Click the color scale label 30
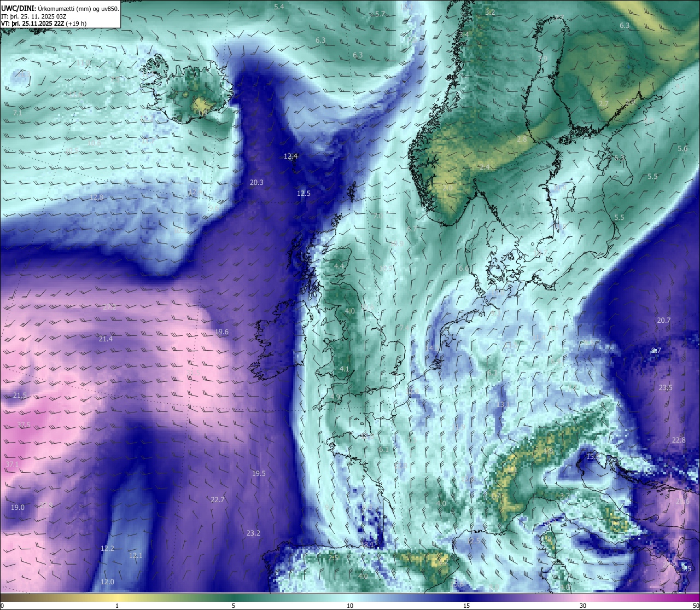The width and height of the screenshot is (700, 610). pyautogui.click(x=583, y=606)
